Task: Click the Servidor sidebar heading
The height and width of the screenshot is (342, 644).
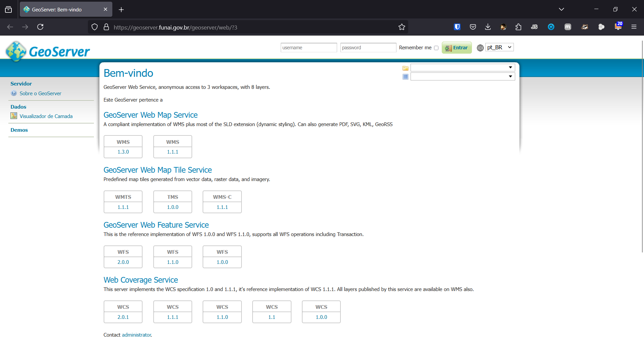Action: 21,84
